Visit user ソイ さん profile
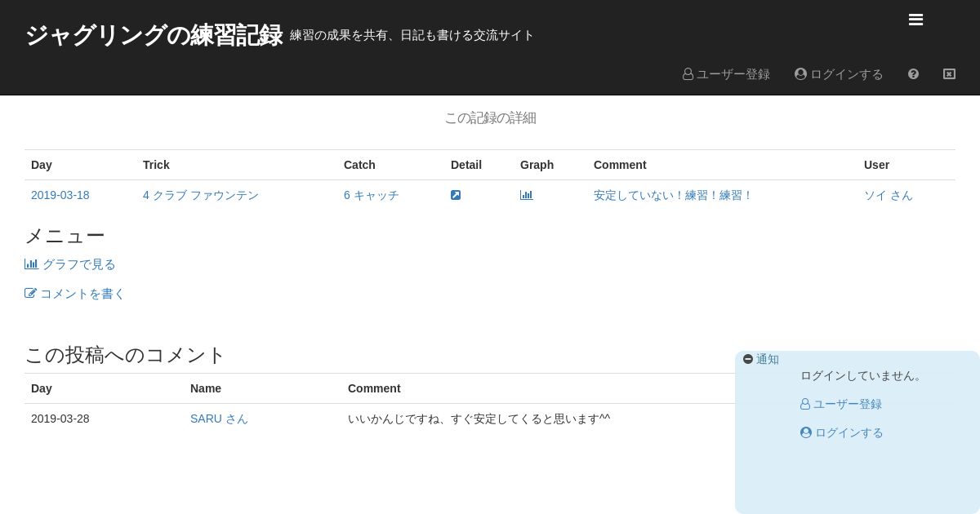Viewport: 980px width, 514px height. (889, 196)
